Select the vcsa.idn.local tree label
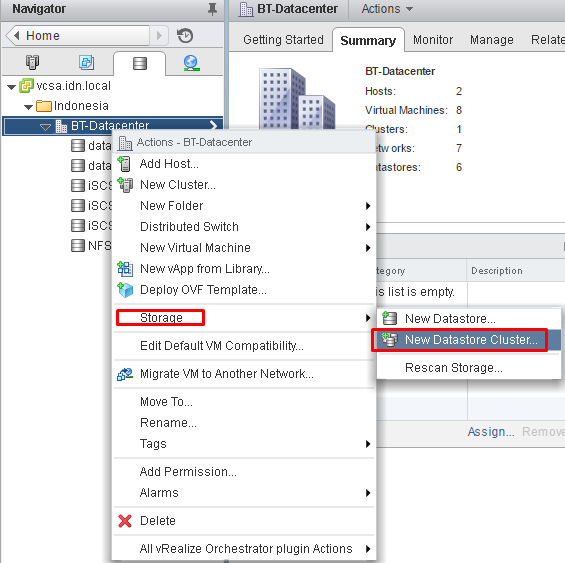Viewport: 565px width, 563px height. click(x=74, y=86)
